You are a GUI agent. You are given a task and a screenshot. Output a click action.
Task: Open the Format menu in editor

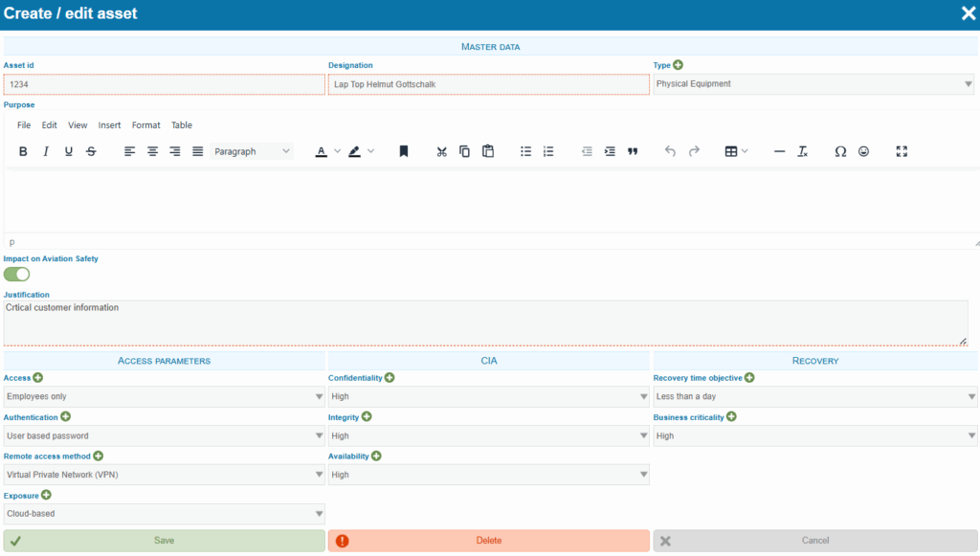pyautogui.click(x=146, y=125)
